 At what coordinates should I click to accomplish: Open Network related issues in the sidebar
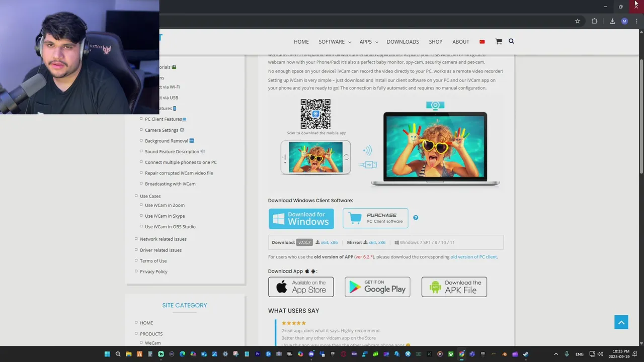click(163, 239)
